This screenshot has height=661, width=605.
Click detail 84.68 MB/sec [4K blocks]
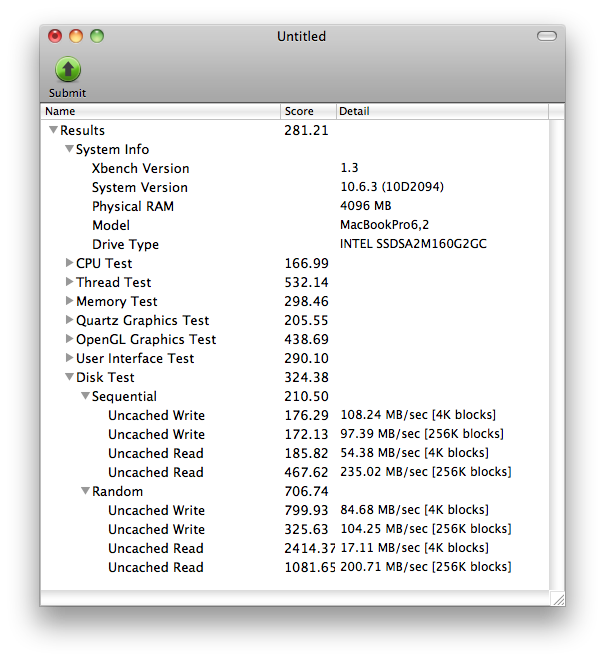[414, 509]
